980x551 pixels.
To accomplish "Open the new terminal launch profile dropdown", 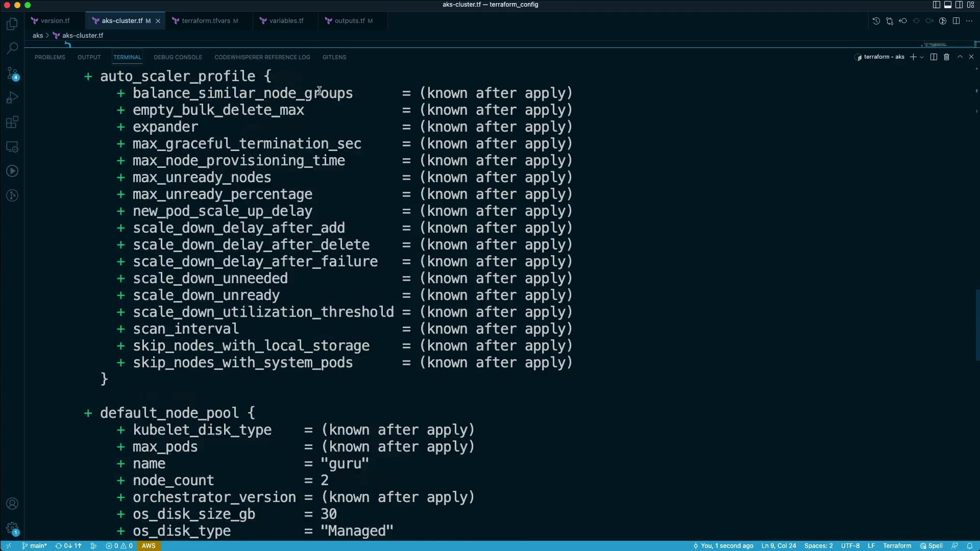I will click(922, 57).
